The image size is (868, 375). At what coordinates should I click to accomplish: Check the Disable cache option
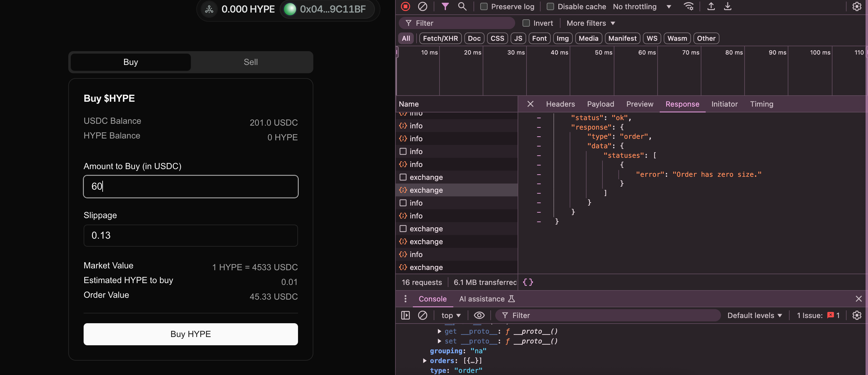[550, 6]
